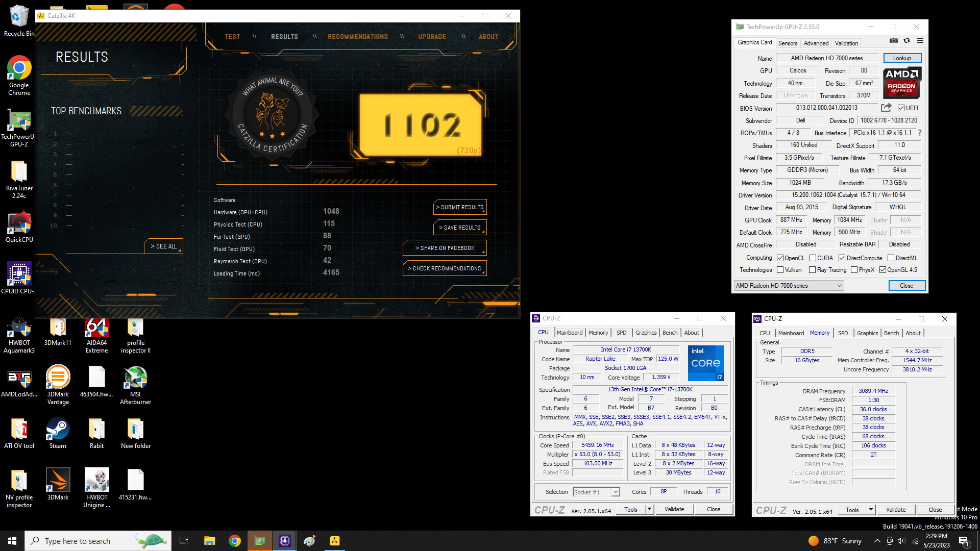
Task: Open HWBOT Unigine desktop icon
Action: [96, 489]
